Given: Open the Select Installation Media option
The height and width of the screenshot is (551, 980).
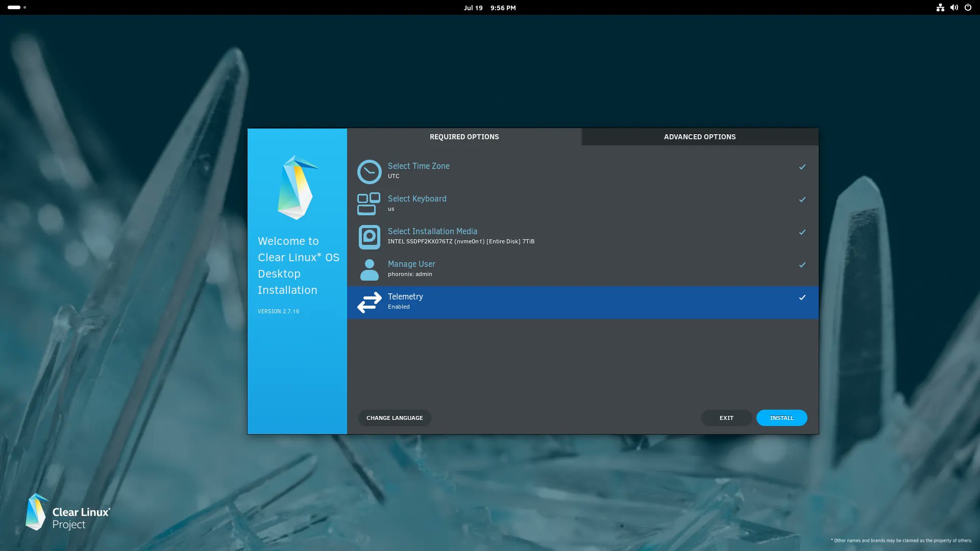Looking at the screenshot, I should (432, 232).
